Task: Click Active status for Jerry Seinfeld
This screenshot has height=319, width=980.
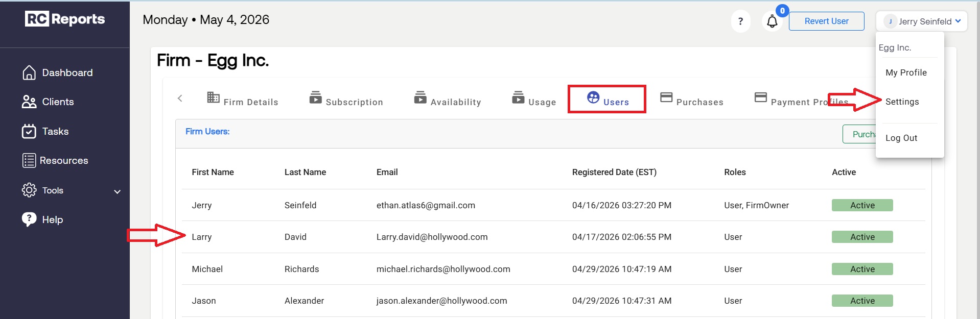Action: pyautogui.click(x=862, y=205)
